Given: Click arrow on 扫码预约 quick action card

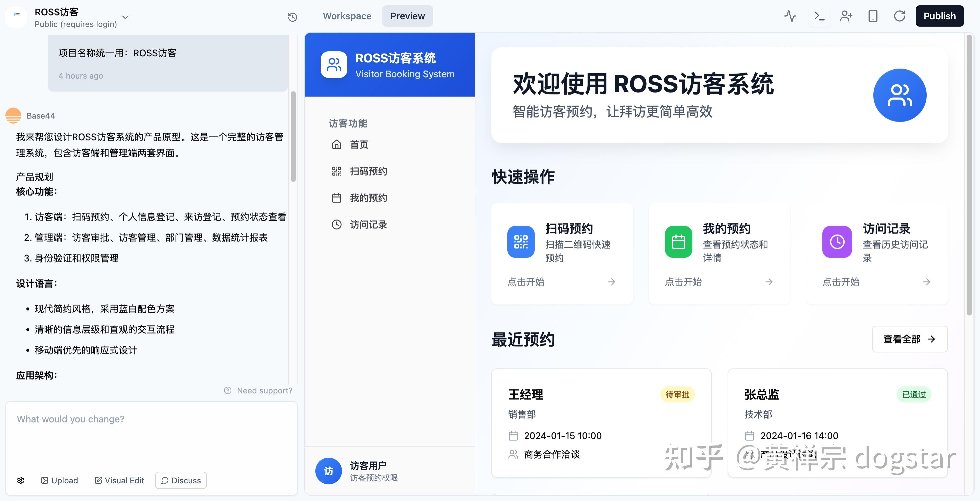Looking at the screenshot, I should pos(612,282).
